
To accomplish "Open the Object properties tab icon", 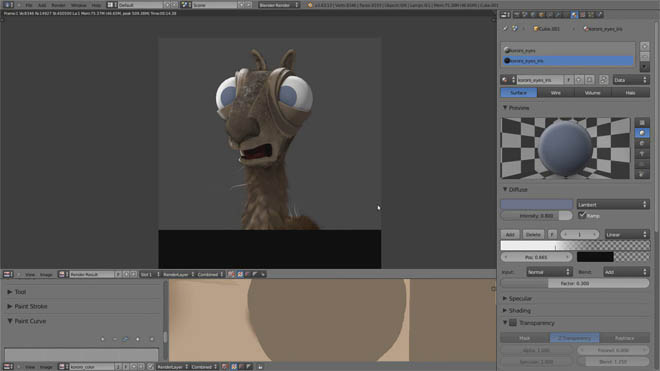I will point(542,15).
